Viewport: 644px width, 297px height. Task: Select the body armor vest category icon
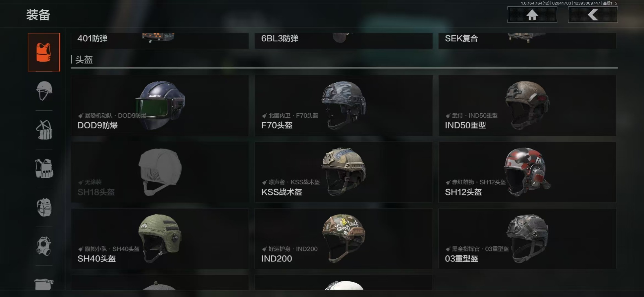tap(44, 52)
